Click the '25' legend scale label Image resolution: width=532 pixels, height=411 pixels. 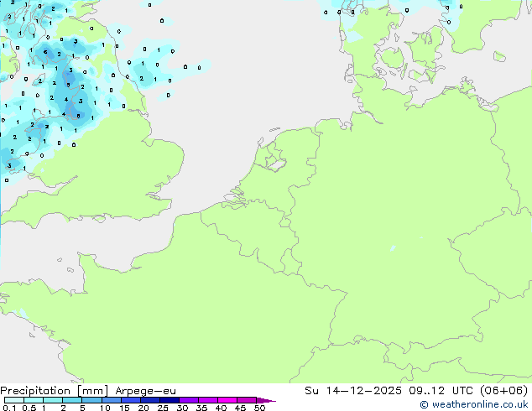tap(163, 408)
